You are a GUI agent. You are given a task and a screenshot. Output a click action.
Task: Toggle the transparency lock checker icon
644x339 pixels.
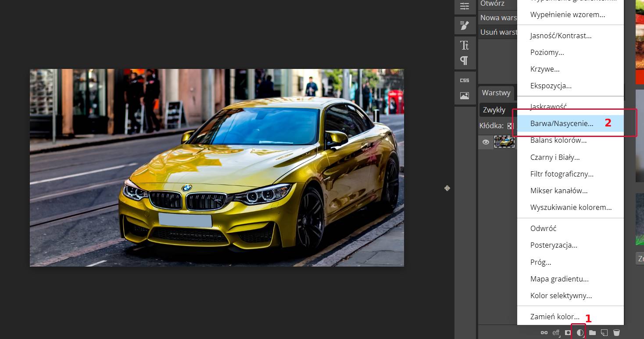click(510, 126)
